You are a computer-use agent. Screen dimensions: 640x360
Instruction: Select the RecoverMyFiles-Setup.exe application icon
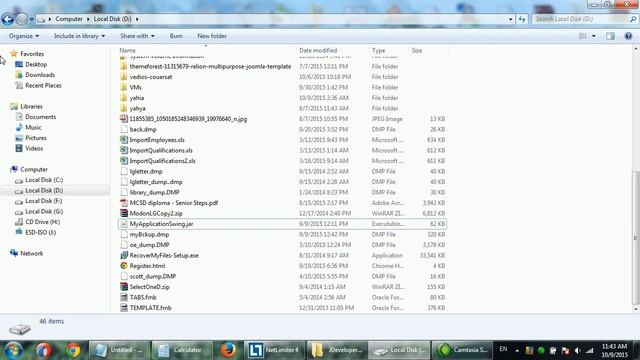point(124,255)
